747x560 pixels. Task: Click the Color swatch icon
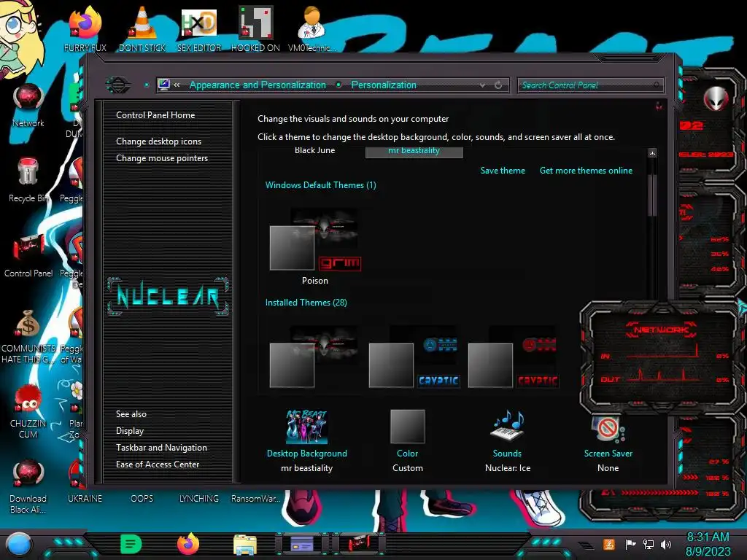(407, 427)
